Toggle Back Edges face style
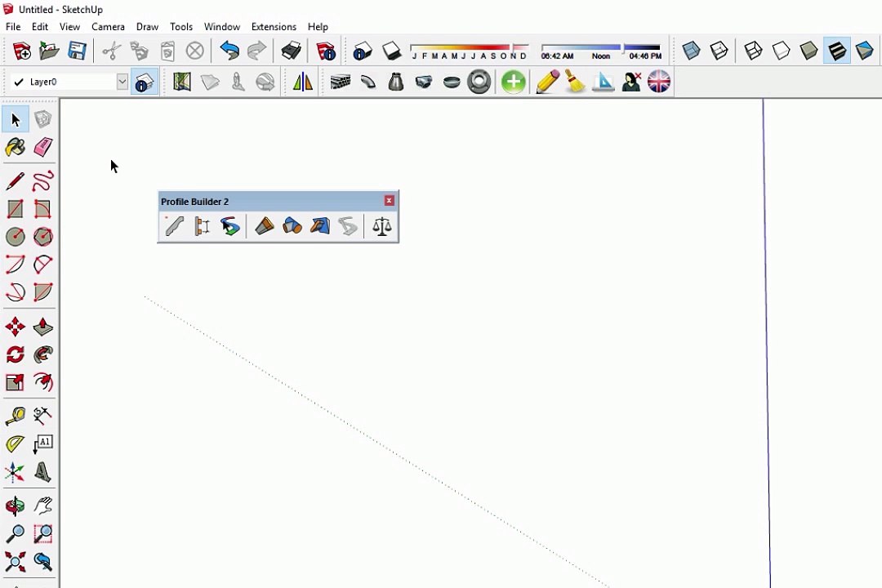The width and height of the screenshot is (882, 588). (x=719, y=51)
